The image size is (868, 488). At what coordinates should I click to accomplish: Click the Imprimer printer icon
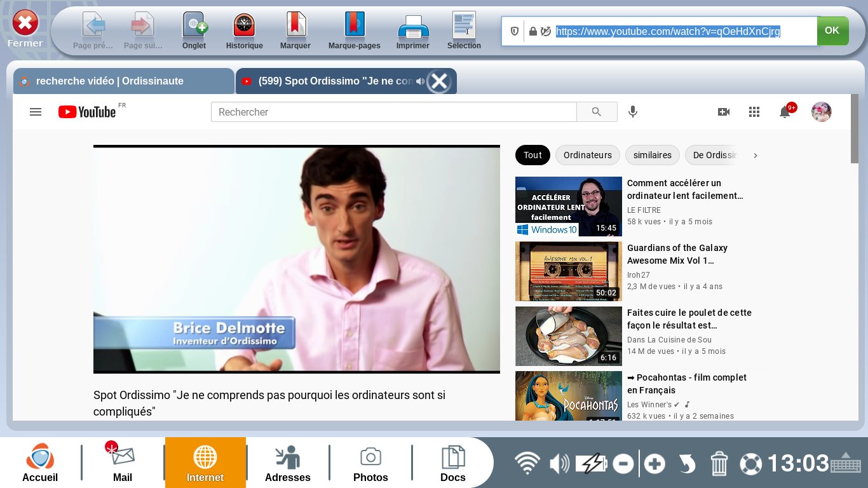click(x=413, y=27)
